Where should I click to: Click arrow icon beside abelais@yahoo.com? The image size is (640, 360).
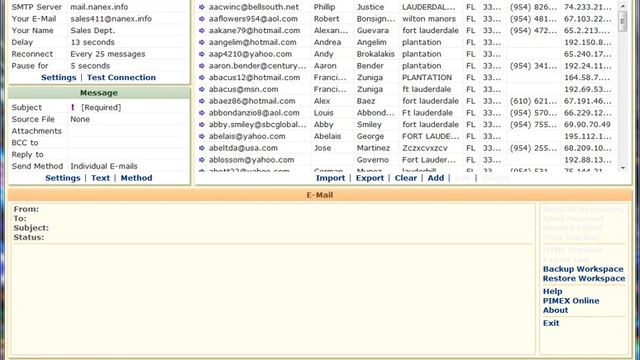[x=202, y=136]
